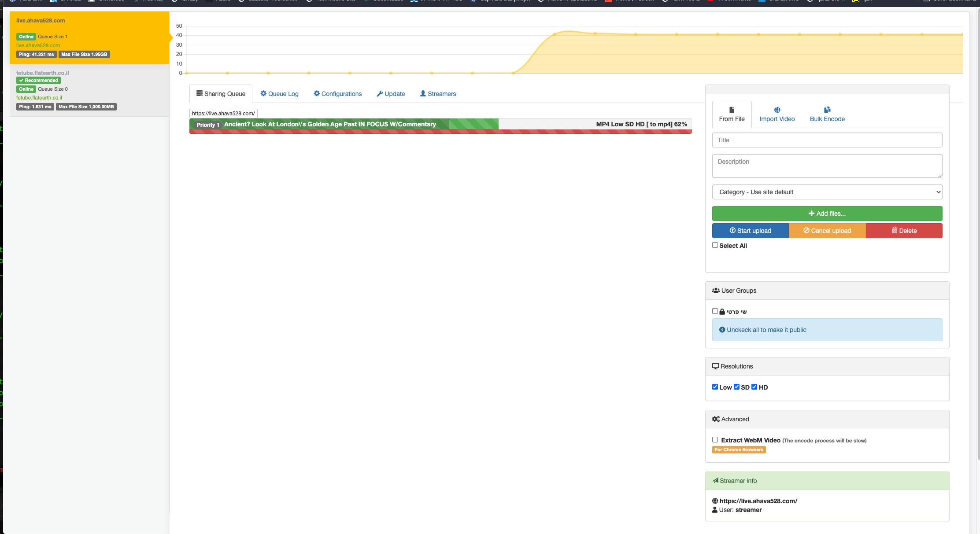Viewport: 980px width, 534px height.
Task: Click the Queue Log gear icon
Action: (x=263, y=93)
